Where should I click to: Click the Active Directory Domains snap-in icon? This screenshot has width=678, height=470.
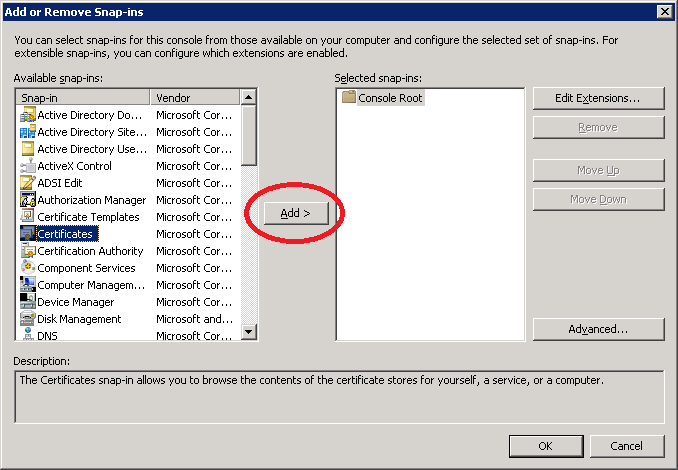[28, 115]
